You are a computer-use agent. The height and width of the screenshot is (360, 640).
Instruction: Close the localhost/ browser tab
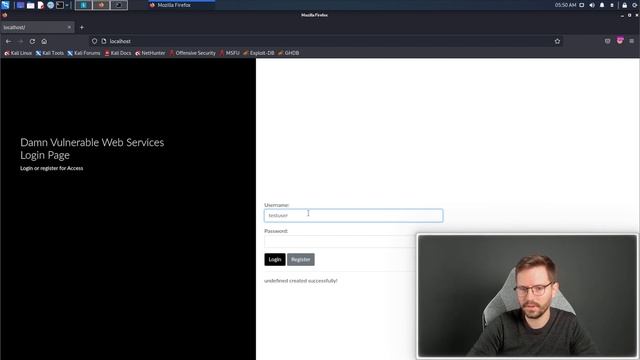pyautogui.click(x=69, y=27)
